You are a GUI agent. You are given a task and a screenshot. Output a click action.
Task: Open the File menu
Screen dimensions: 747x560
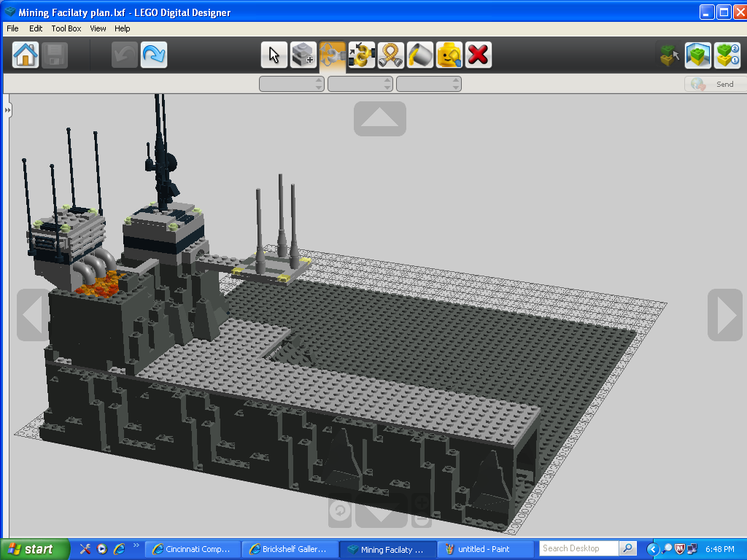tap(12, 28)
